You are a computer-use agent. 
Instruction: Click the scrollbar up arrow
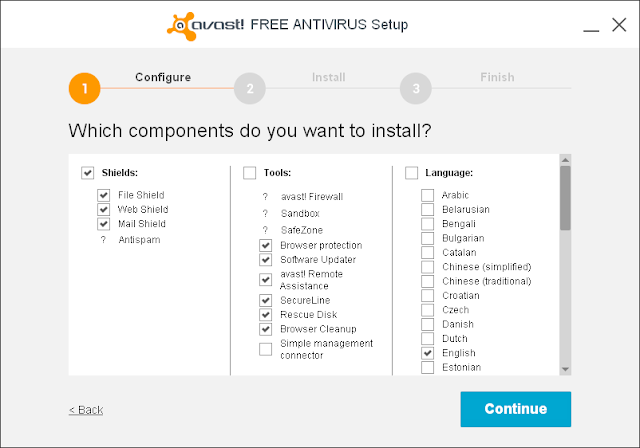(x=565, y=160)
